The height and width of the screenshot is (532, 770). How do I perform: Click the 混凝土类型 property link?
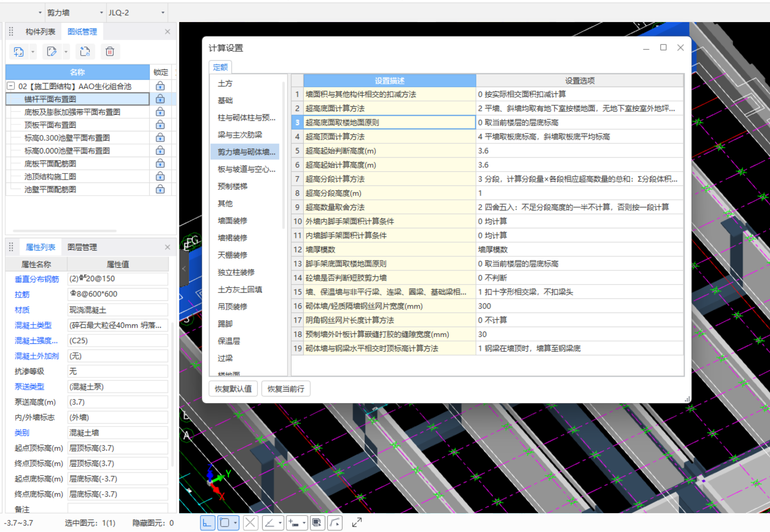pyautogui.click(x=33, y=325)
